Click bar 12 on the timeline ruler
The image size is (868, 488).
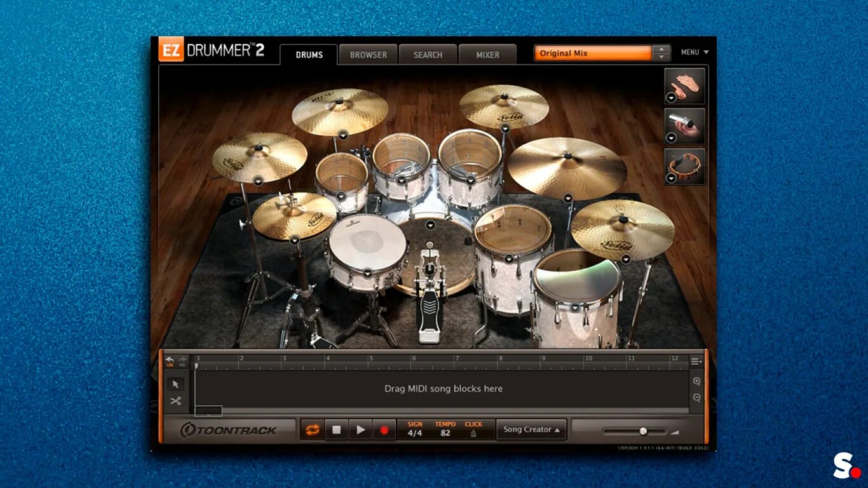674,358
